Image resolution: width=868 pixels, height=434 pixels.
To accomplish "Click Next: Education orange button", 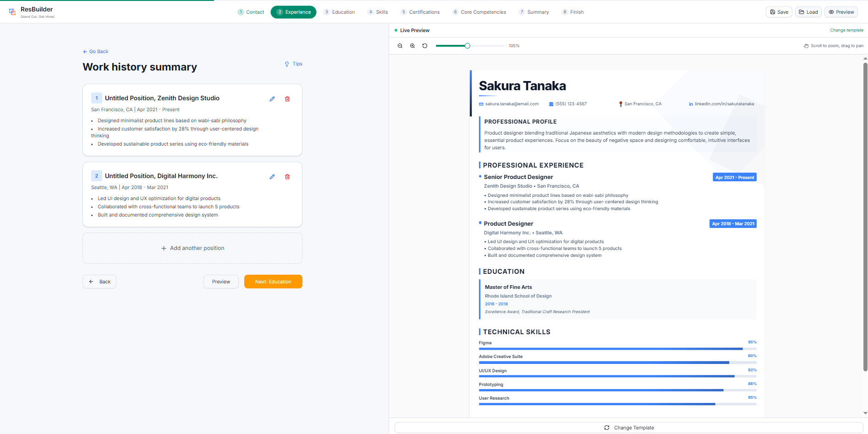I will [x=273, y=282].
